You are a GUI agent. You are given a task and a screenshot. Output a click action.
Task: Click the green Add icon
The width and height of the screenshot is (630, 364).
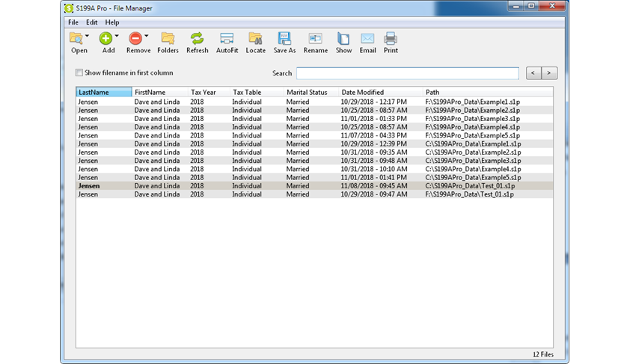coord(105,38)
